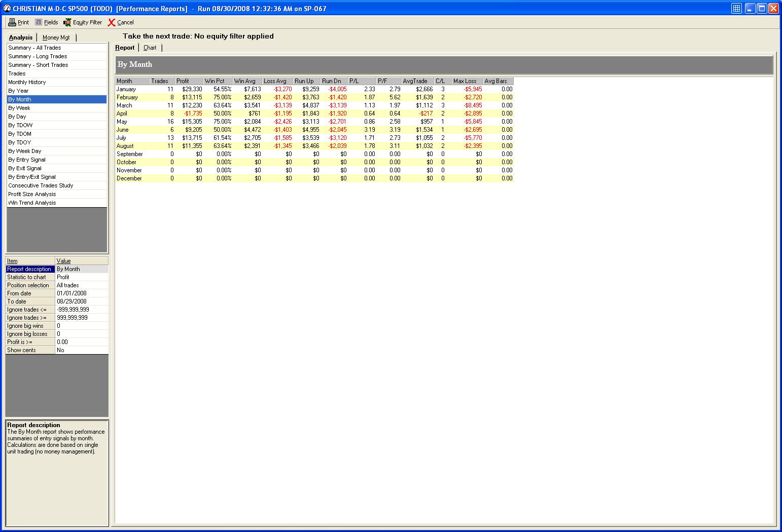Viewport: 782px width, 532px height.
Task: Click the Item column header
Action: (x=30, y=261)
